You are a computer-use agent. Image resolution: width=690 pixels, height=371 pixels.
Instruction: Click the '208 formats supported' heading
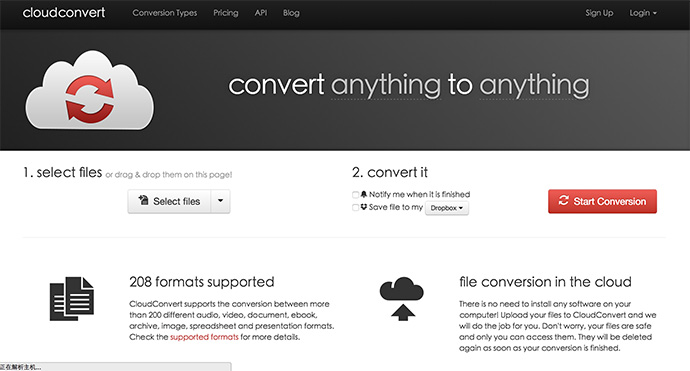pos(202,282)
